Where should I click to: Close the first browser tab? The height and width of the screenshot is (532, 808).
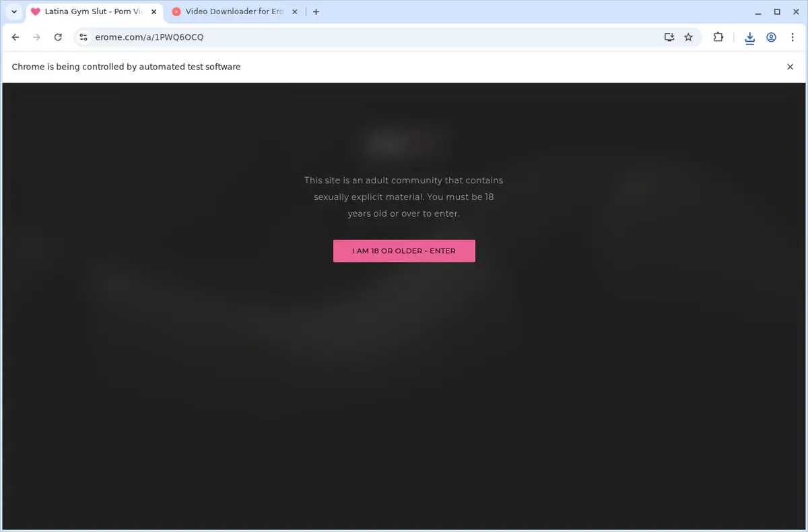153,11
